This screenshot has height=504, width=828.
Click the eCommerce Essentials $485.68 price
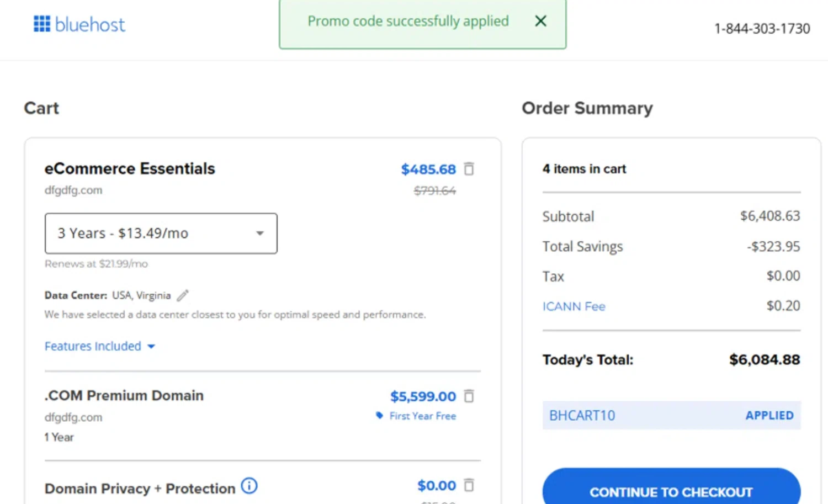point(428,169)
